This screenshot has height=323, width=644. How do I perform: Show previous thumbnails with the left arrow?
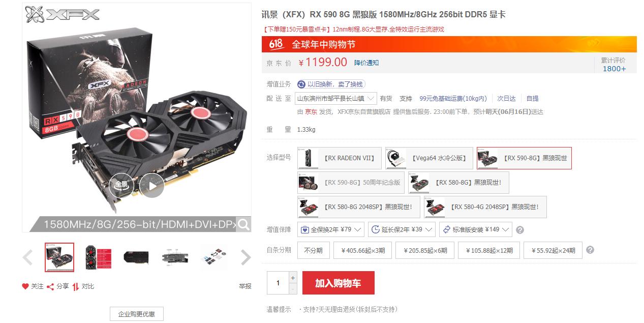[28, 257]
